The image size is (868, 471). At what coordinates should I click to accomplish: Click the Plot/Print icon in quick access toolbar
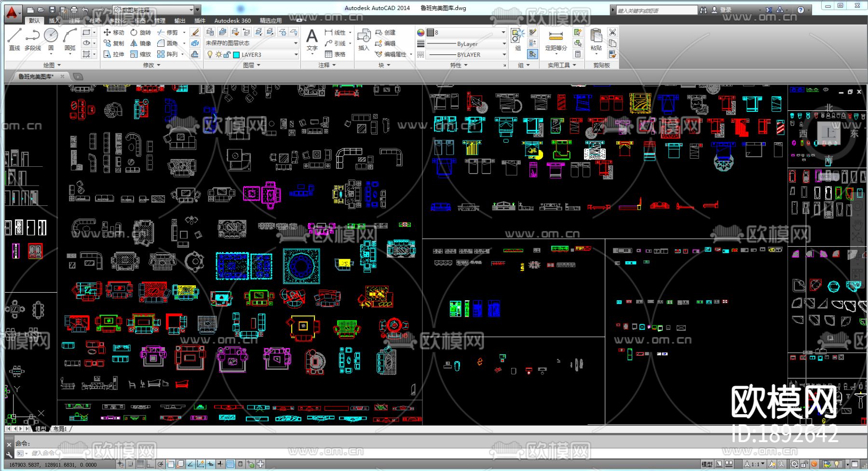tap(74, 10)
